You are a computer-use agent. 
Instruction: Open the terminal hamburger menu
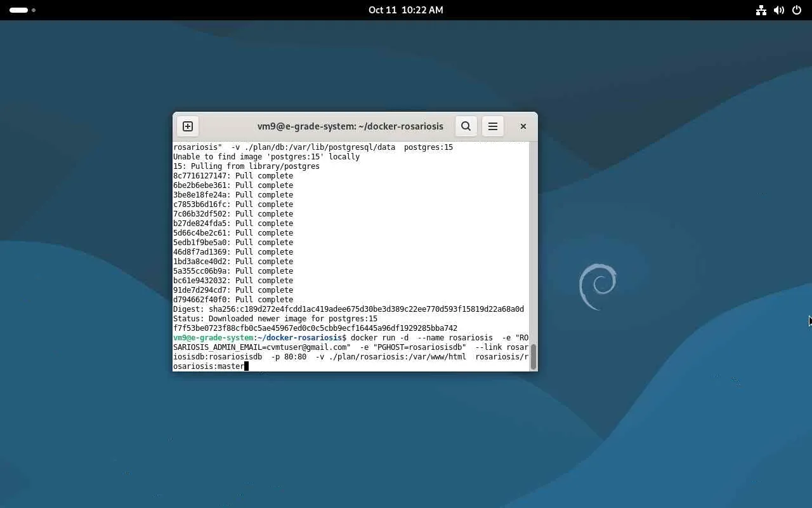point(493,126)
